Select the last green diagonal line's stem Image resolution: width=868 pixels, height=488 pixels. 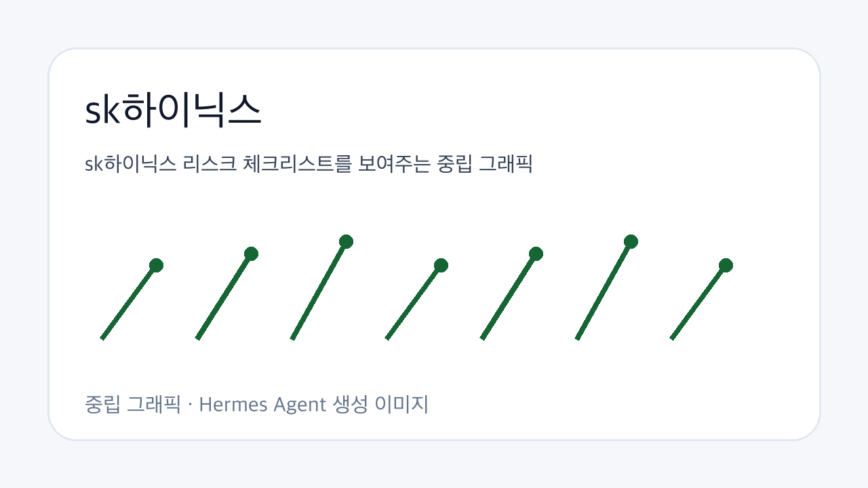tap(698, 302)
